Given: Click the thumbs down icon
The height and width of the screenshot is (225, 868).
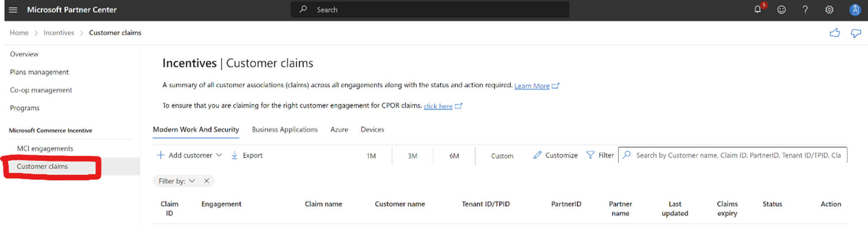Looking at the screenshot, I should 856,33.
